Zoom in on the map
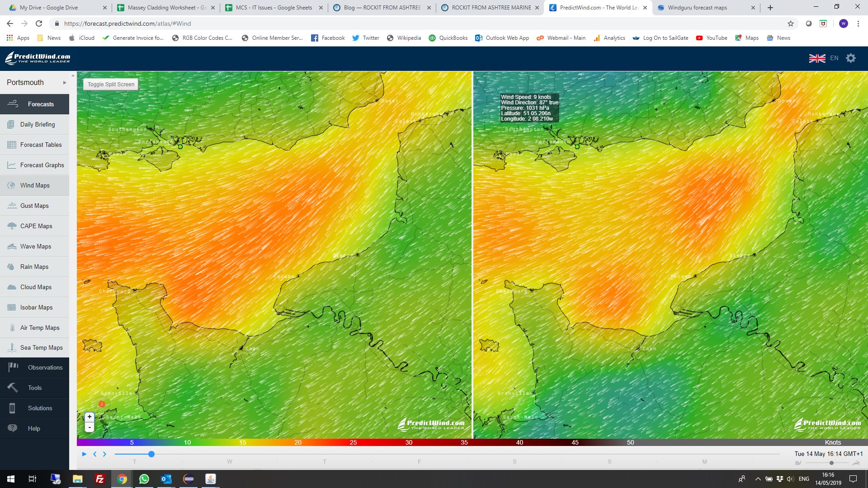The image size is (868, 488). coord(90,417)
